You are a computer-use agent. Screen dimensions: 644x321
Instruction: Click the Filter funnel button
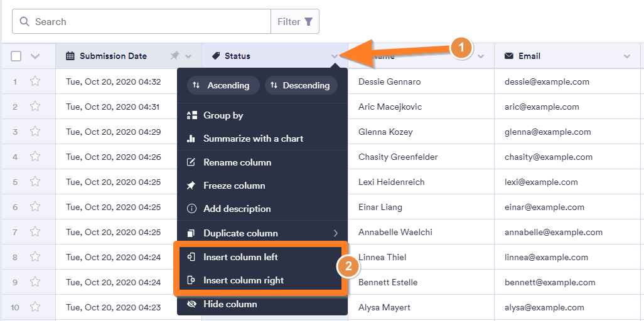[295, 21]
